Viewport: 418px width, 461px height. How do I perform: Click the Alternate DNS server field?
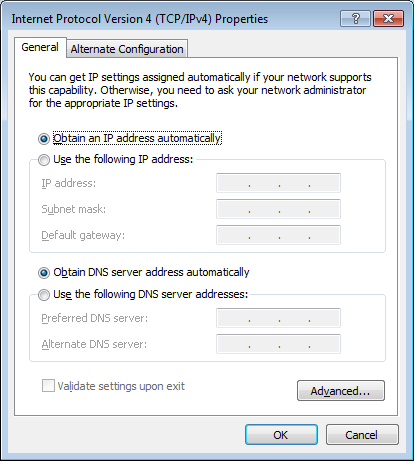tap(278, 344)
